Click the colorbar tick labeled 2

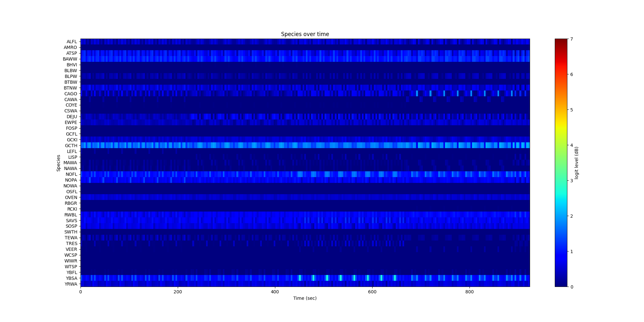point(572,216)
